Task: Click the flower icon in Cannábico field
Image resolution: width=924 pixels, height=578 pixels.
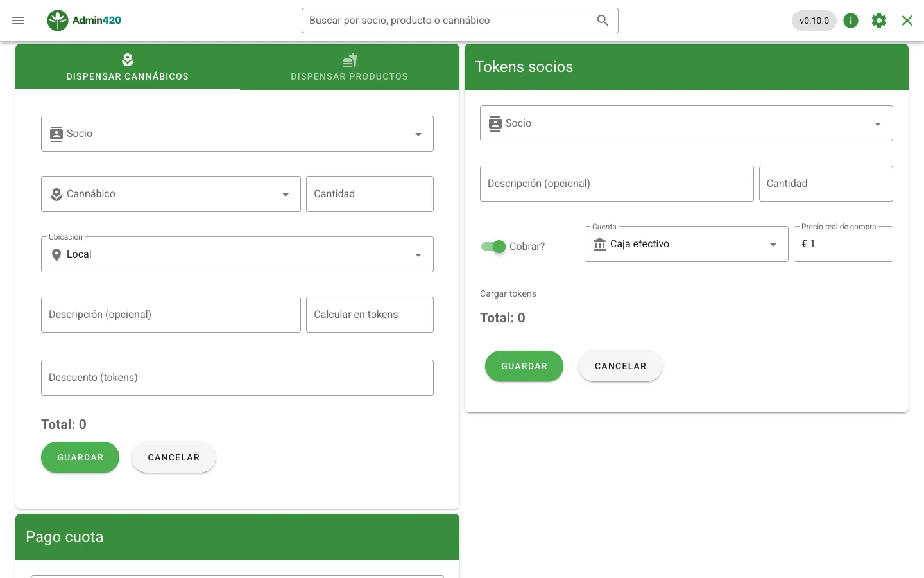Action: (x=56, y=194)
